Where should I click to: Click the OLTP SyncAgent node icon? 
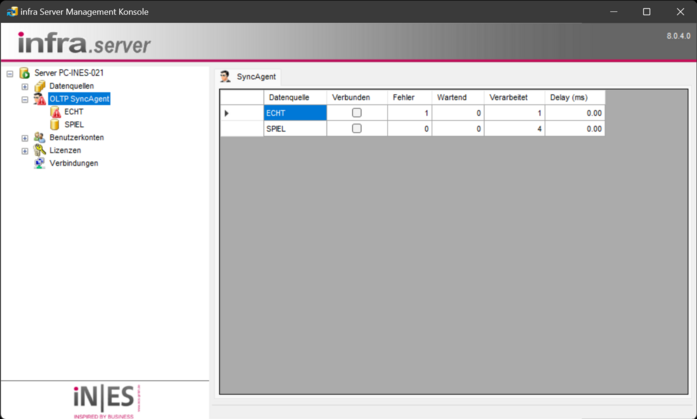click(x=40, y=99)
